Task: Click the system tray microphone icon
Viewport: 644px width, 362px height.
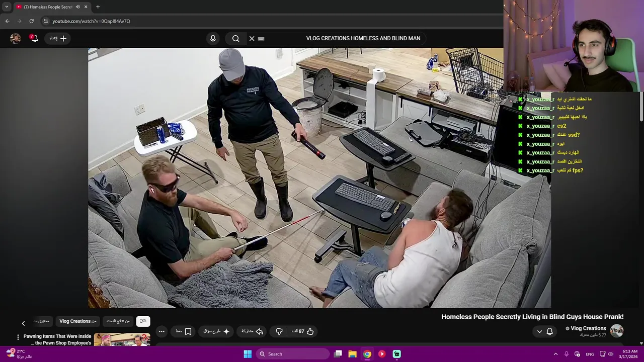Action: pyautogui.click(x=567, y=354)
